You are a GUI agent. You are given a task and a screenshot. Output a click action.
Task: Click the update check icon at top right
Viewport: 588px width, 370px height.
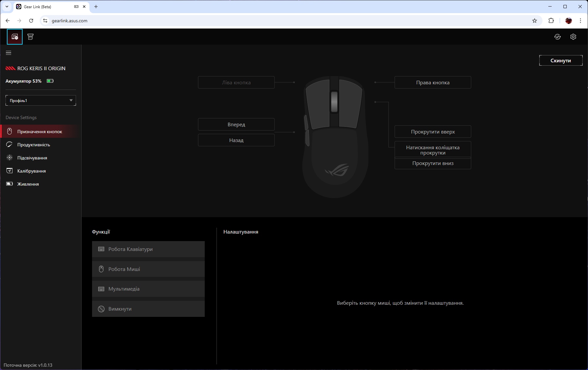coord(558,37)
